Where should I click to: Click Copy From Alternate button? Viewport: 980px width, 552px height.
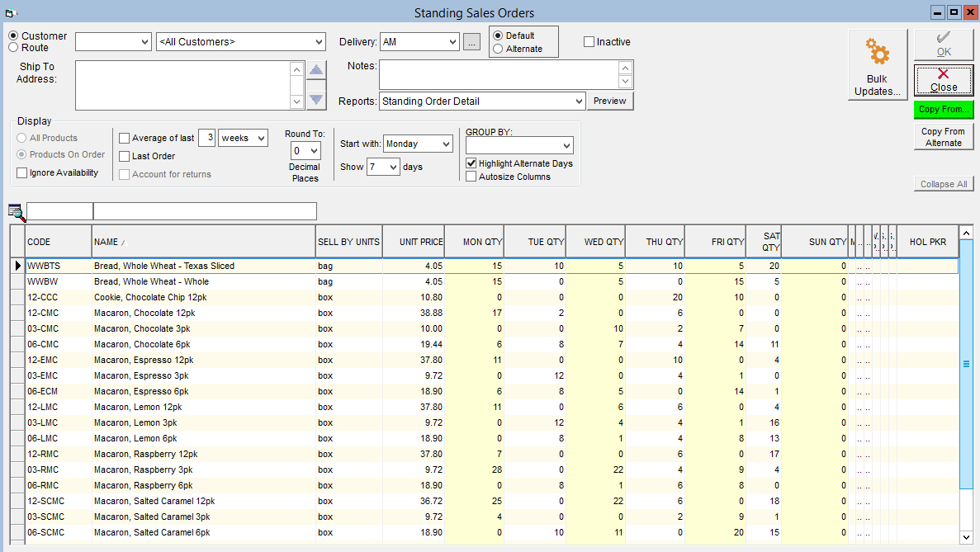(x=944, y=137)
